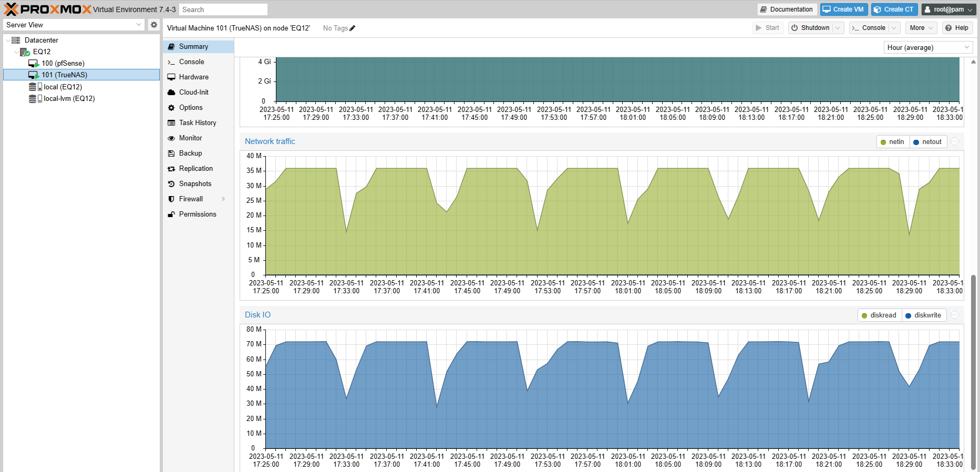The height and width of the screenshot is (472, 980).
Task: Collapse the Datacenter tree node
Action: [7, 40]
